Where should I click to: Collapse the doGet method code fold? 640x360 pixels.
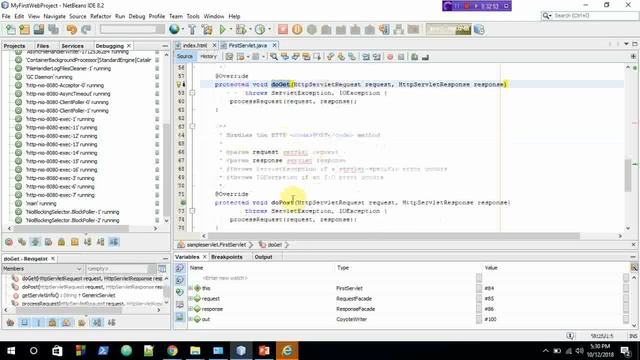point(192,93)
